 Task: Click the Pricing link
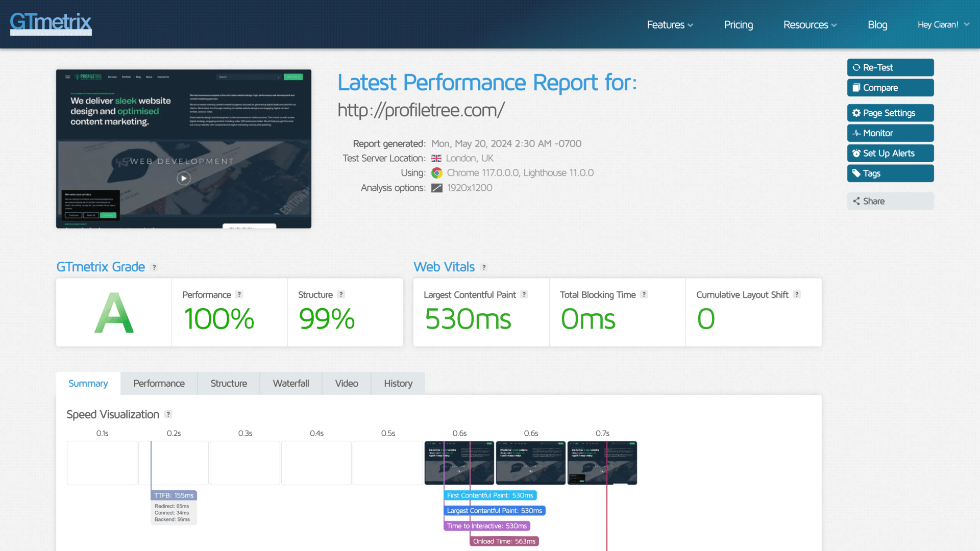(738, 24)
